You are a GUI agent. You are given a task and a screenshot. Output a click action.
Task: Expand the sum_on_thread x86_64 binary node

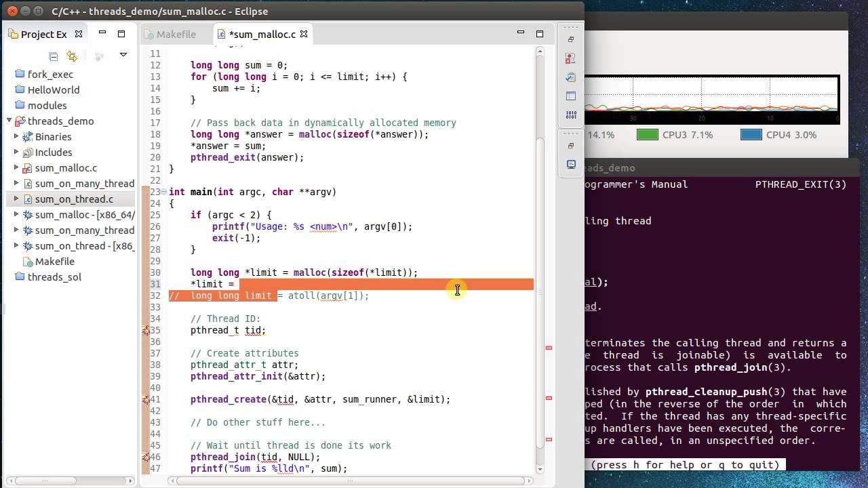point(17,245)
